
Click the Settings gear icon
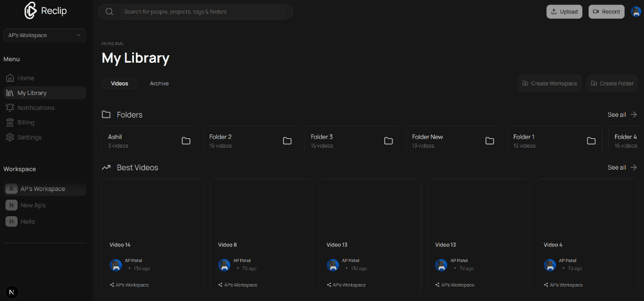(10, 137)
